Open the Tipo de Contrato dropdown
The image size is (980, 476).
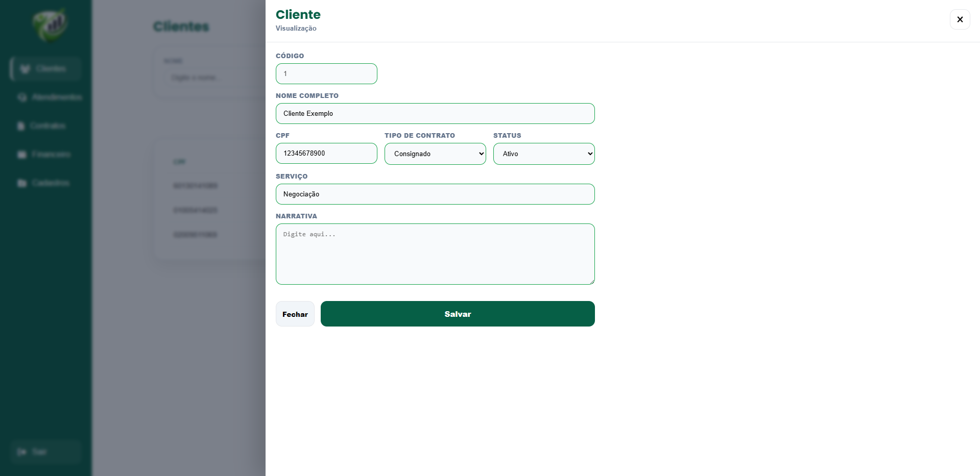tap(435, 154)
